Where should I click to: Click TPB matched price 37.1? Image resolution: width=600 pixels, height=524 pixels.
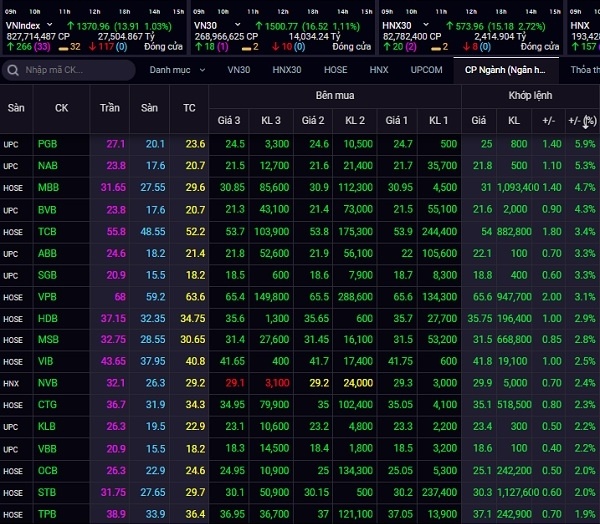click(x=482, y=514)
